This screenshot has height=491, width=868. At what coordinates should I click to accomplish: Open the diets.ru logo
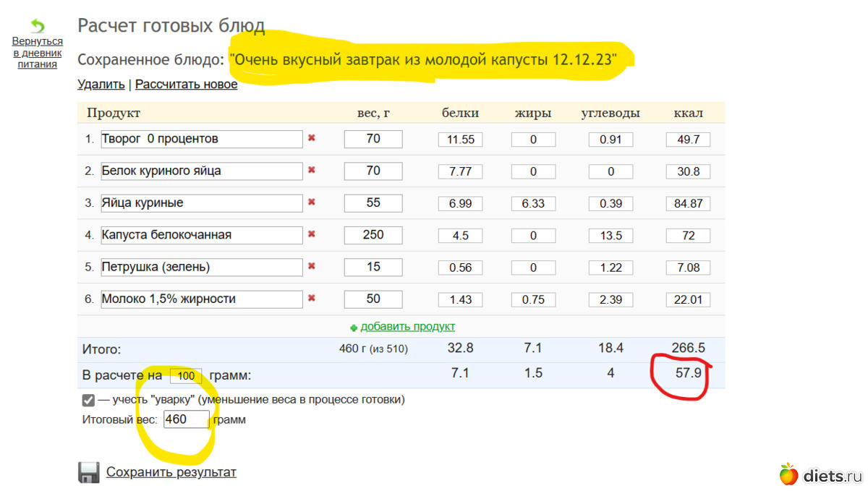click(822, 475)
